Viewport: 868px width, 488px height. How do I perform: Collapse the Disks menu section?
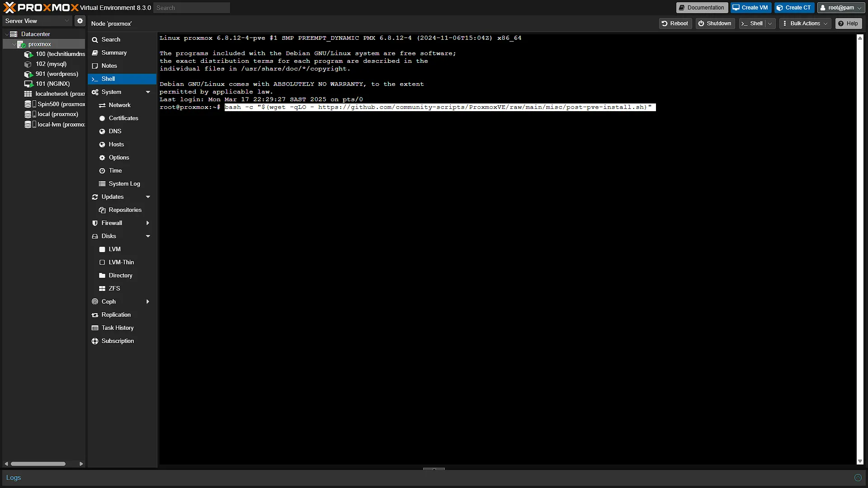pyautogui.click(x=148, y=236)
